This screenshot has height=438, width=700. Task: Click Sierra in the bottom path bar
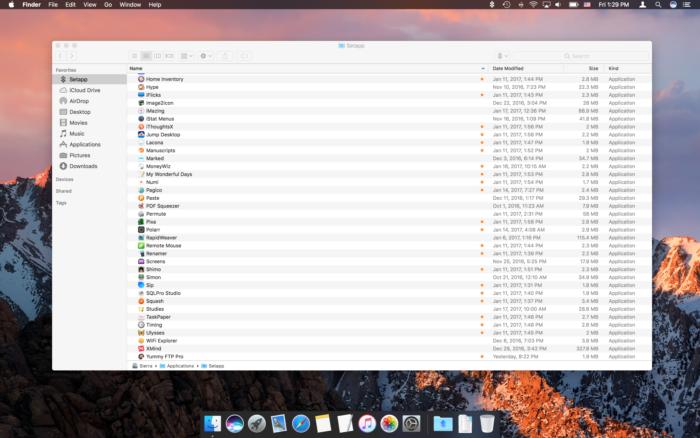pyautogui.click(x=142, y=366)
